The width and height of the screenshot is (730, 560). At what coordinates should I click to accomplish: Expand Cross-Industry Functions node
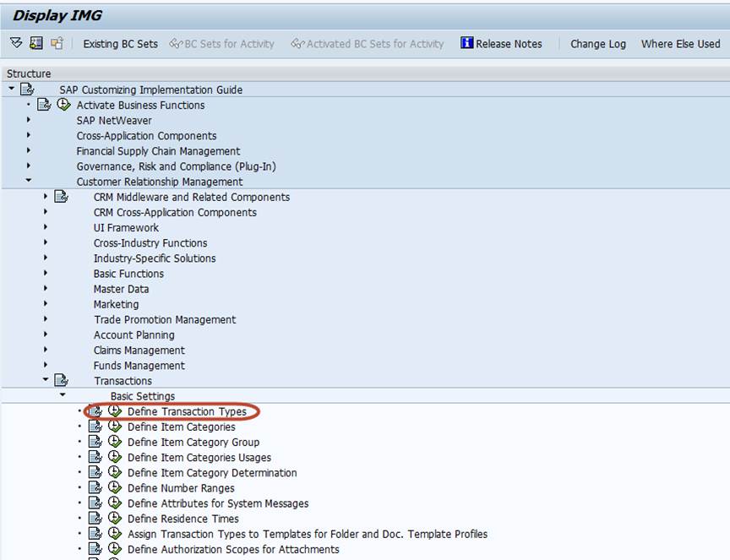(45, 242)
